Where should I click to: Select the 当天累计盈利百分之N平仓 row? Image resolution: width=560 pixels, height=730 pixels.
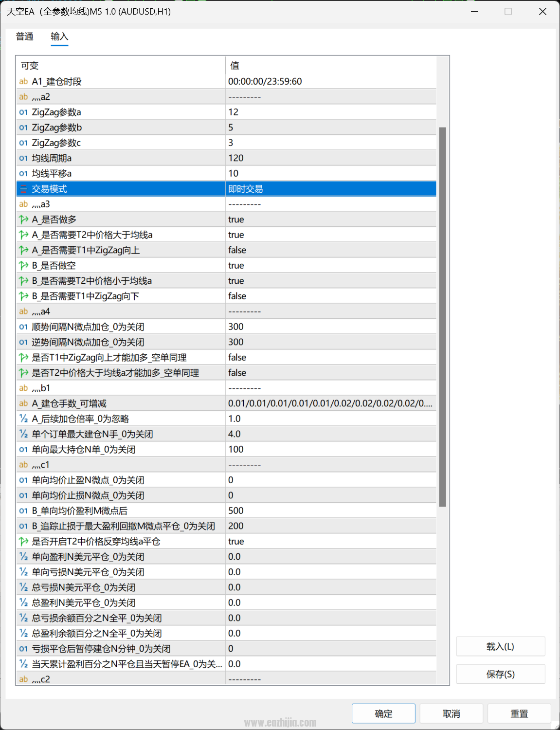226,664
